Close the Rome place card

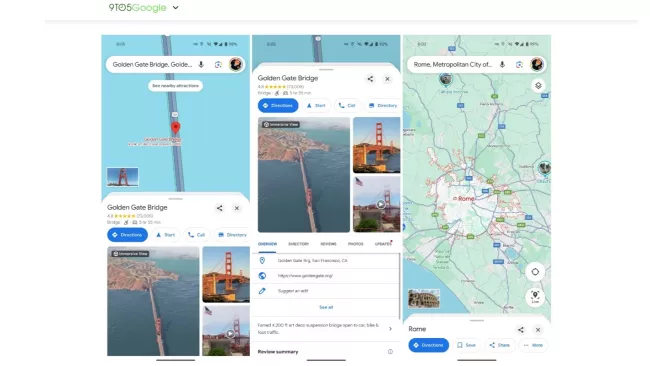coord(538,330)
